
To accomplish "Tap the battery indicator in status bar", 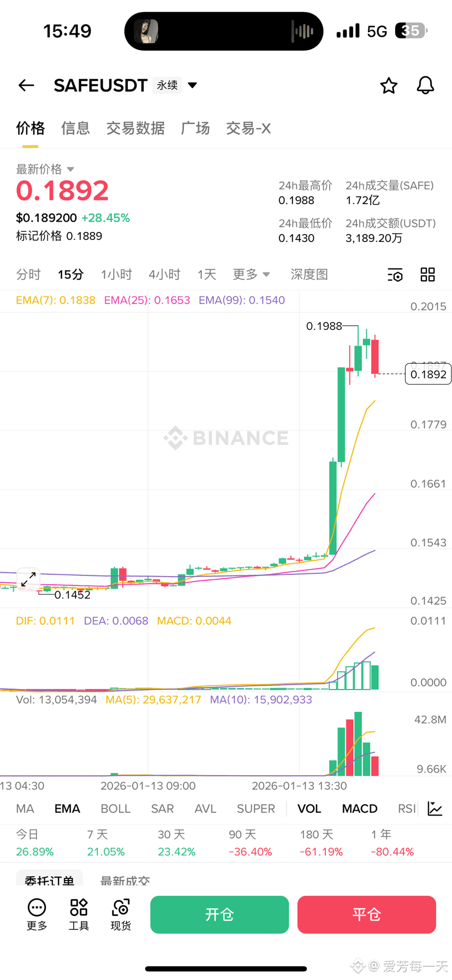I will tap(411, 31).
